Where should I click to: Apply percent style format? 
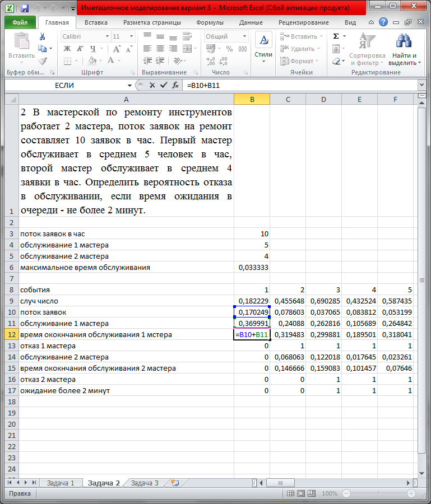coord(229,49)
